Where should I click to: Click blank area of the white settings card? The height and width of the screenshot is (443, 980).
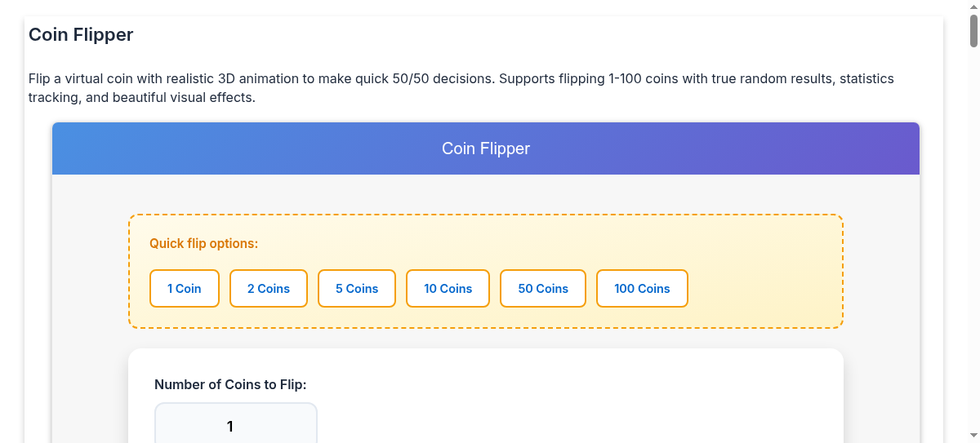(x=572, y=400)
